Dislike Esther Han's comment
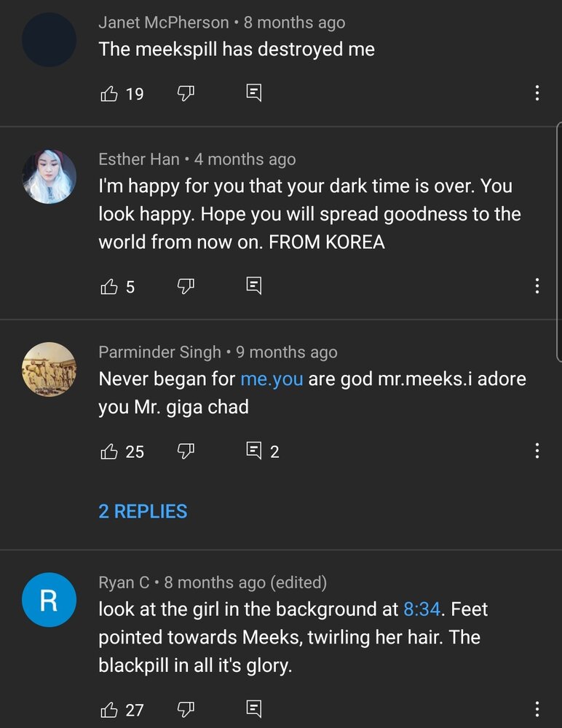 pyautogui.click(x=186, y=286)
